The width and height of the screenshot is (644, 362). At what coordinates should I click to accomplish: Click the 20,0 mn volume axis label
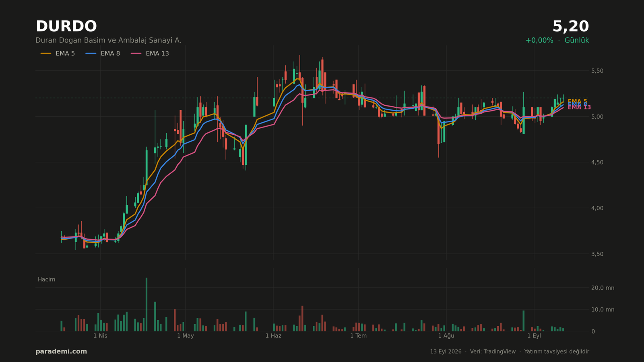[x=603, y=288]
